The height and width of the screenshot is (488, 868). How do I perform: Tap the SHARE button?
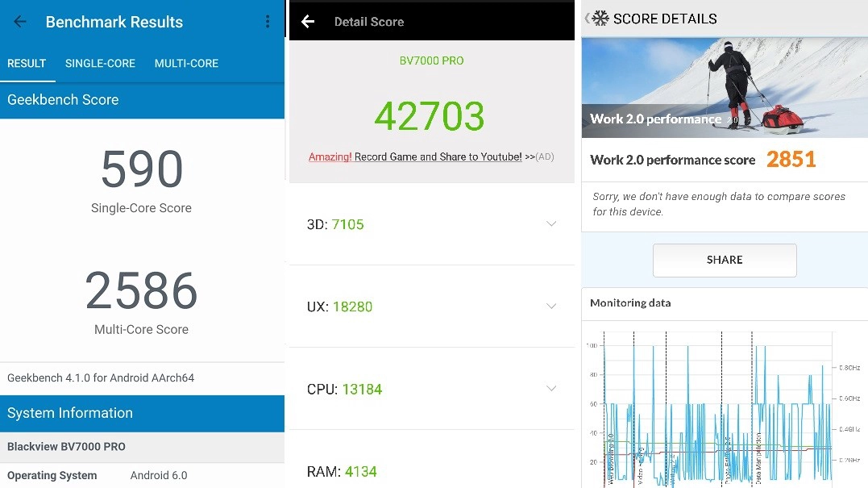pyautogui.click(x=725, y=260)
